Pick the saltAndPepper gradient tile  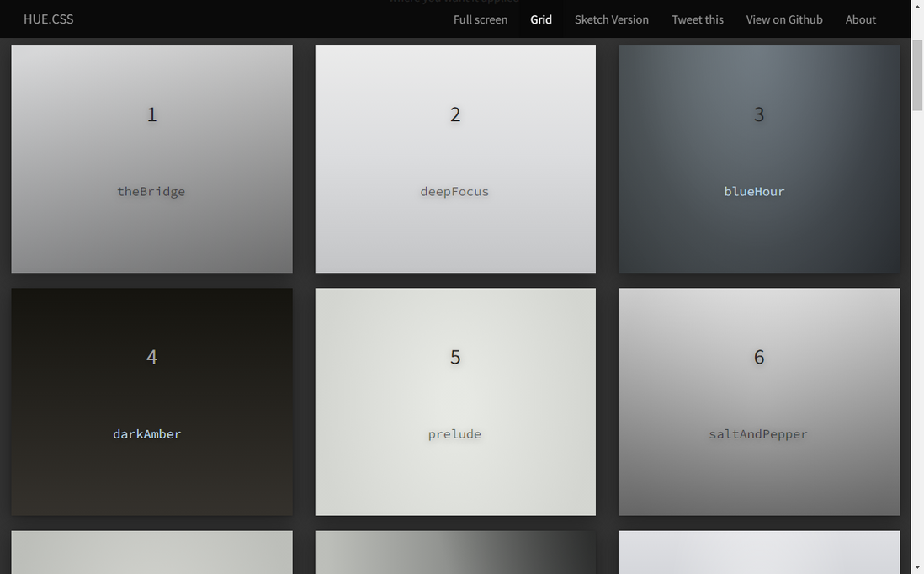759,402
